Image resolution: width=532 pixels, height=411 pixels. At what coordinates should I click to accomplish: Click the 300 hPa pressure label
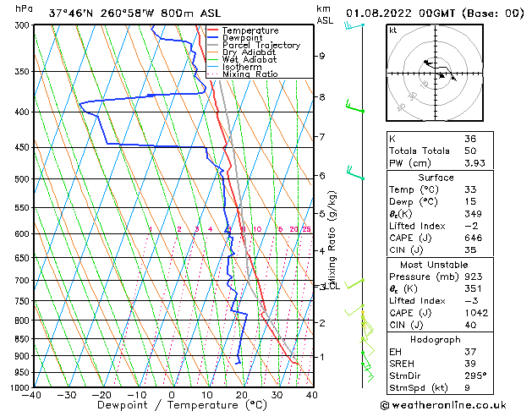pos(24,25)
